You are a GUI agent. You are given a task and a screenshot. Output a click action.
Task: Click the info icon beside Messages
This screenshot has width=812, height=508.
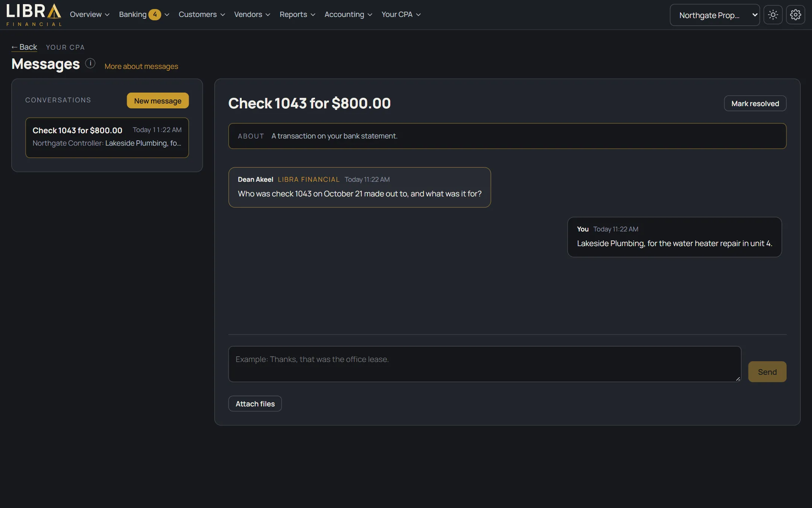coord(90,63)
